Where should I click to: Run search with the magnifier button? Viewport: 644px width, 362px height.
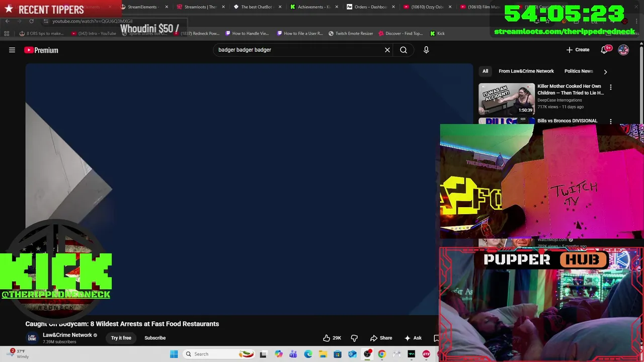click(404, 50)
